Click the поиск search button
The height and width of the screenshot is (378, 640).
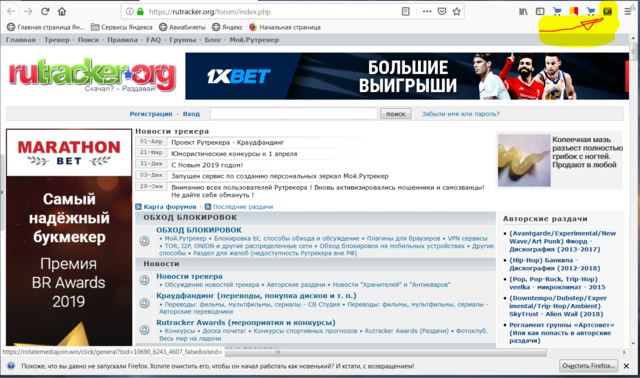tap(396, 114)
